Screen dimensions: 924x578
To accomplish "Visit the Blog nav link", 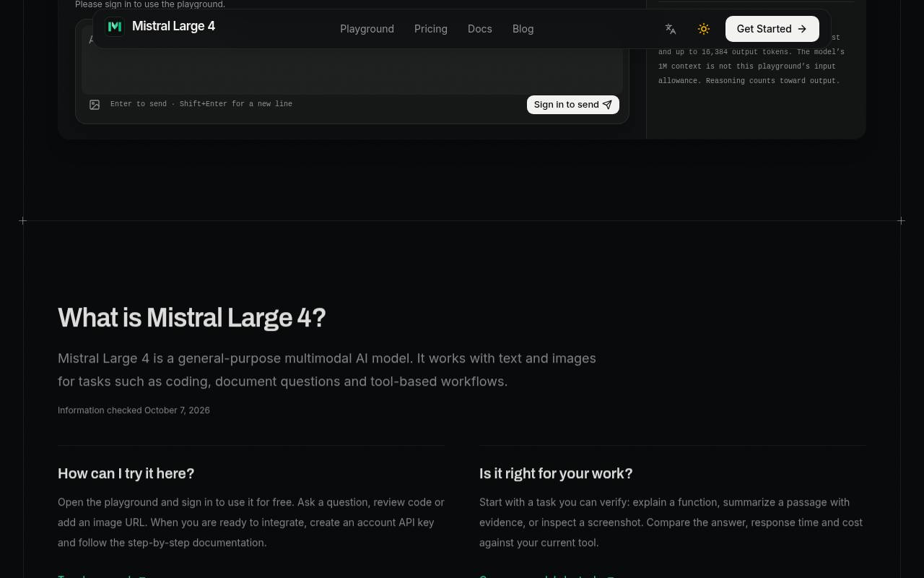I will tap(523, 29).
